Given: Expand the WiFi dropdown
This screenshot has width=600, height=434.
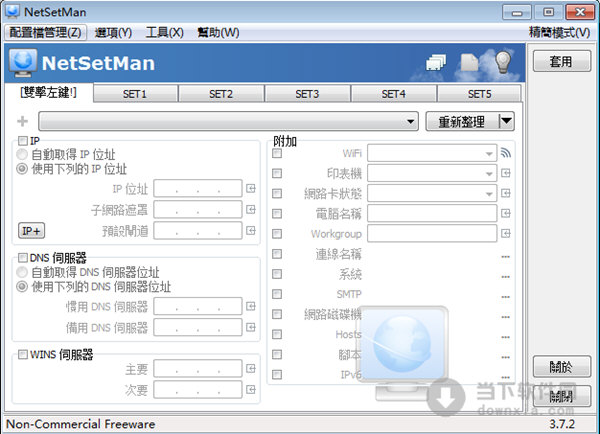Looking at the screenshot, I should [489, 153].
